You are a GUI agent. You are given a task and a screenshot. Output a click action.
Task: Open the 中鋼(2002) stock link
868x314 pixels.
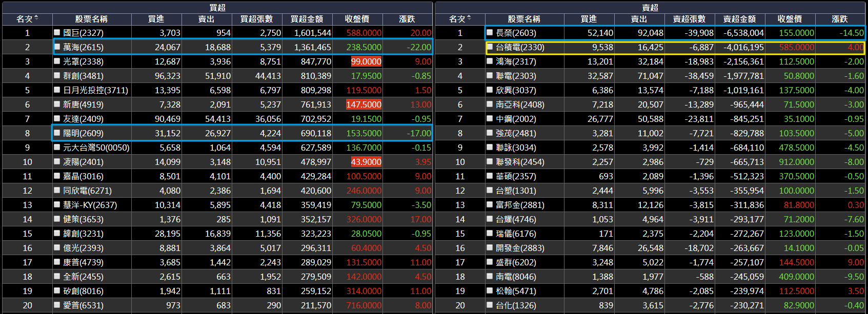click(x=516, y=119)
